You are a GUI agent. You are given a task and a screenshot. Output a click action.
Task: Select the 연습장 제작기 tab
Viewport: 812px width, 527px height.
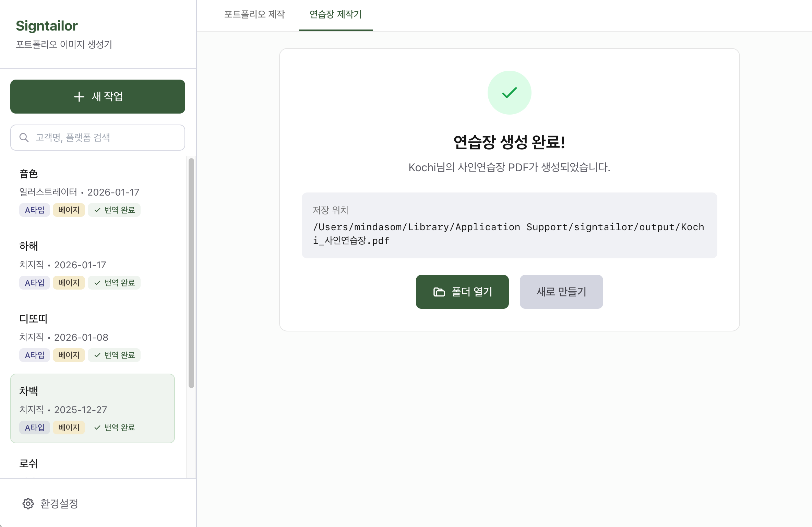pyautogui.click(x=335, y=15)
